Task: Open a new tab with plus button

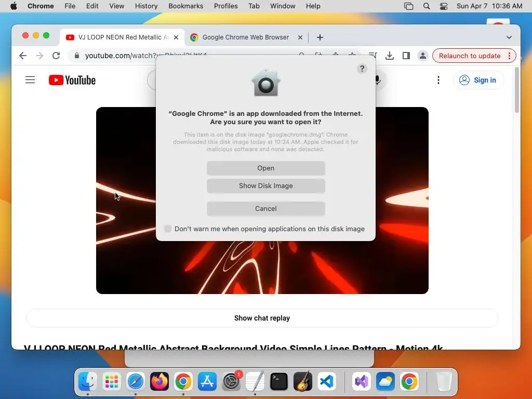Action: (320, 37)
